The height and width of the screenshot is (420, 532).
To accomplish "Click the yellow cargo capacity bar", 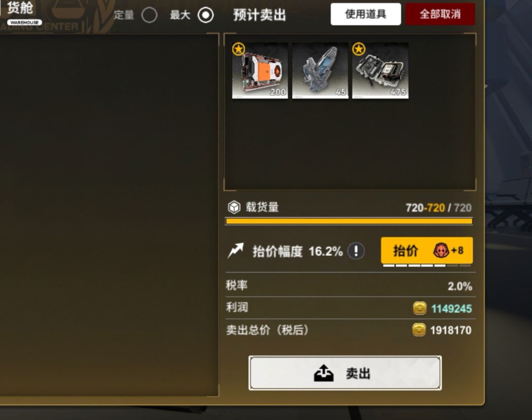I will [349, 221].
